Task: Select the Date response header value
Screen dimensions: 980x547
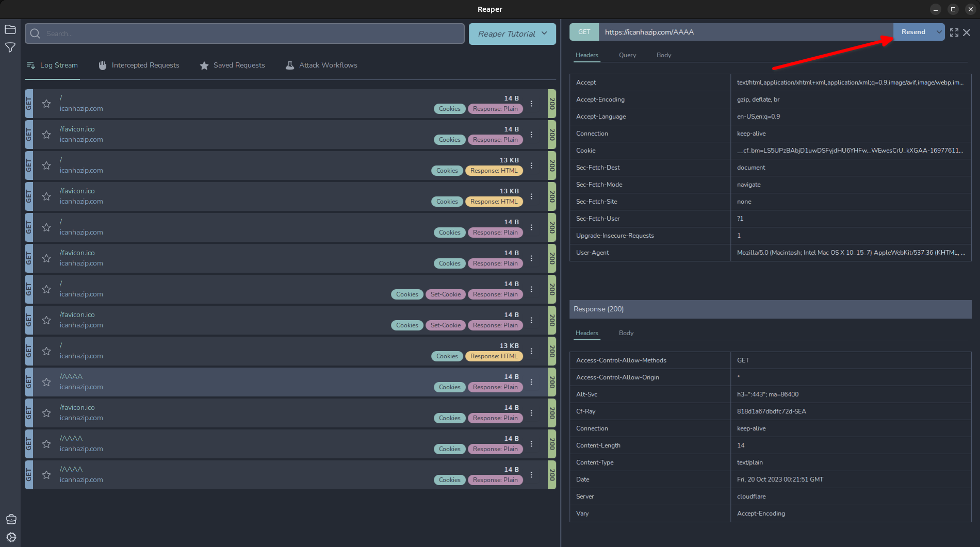Action: click(780, 479)
